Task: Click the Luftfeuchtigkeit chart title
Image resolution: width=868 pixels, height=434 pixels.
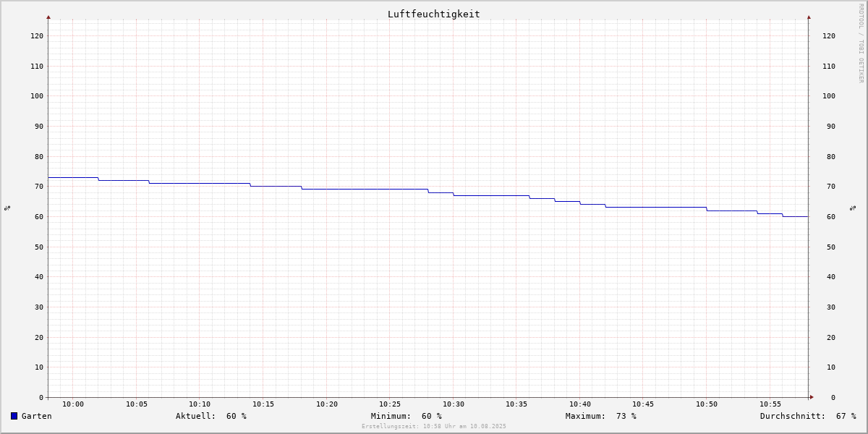Action: (x=433, y=14)
